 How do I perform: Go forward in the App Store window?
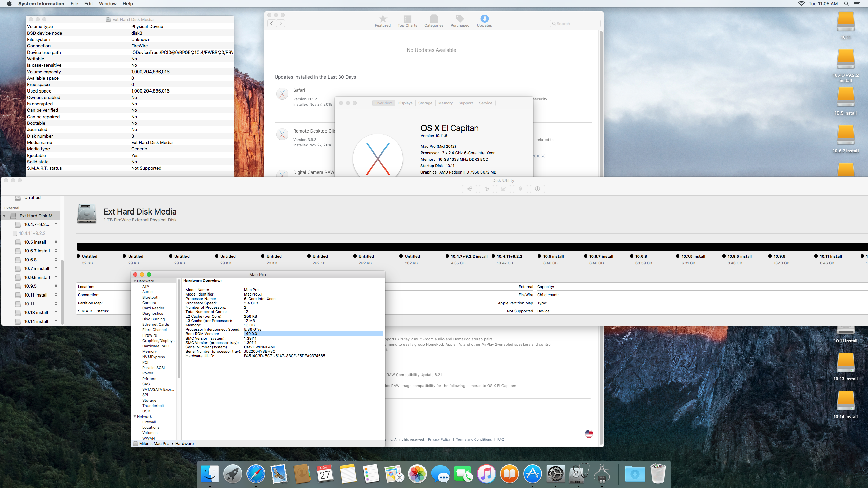click(281, 23)
